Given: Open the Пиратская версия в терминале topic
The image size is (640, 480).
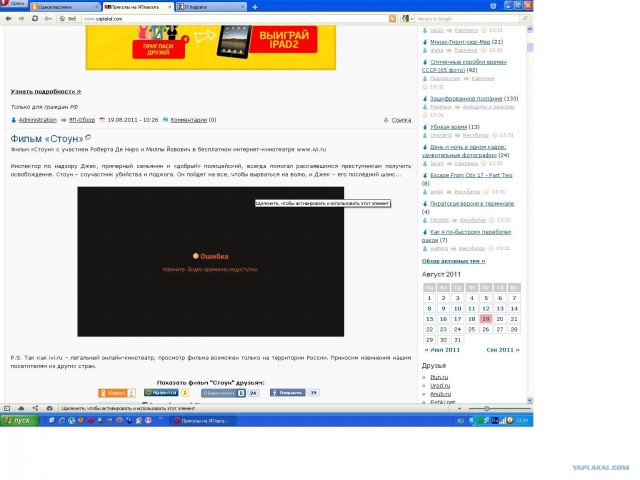Looking at the screenshot, I should tap(472, 203).
